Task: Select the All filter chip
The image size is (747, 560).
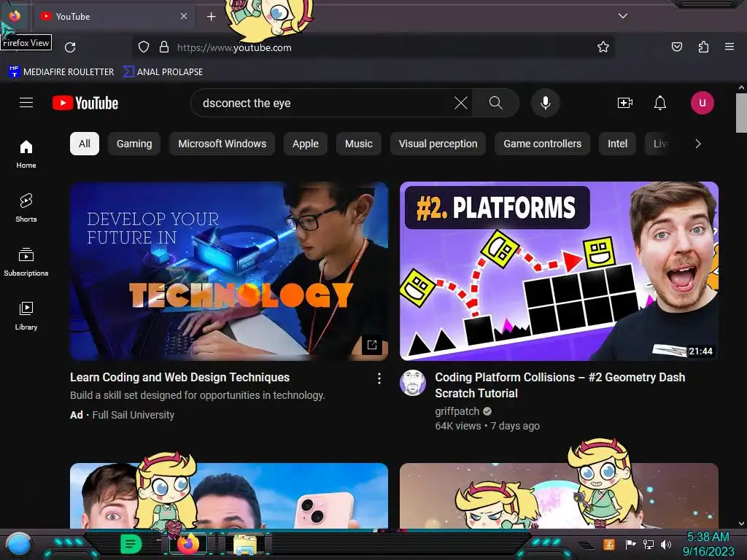Action: pyautogui.click(x=85, y=144)
